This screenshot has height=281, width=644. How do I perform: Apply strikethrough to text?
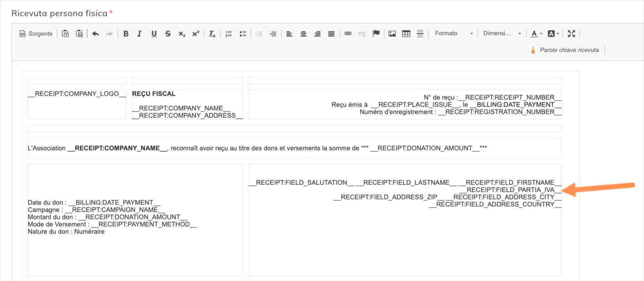[168, 34]
